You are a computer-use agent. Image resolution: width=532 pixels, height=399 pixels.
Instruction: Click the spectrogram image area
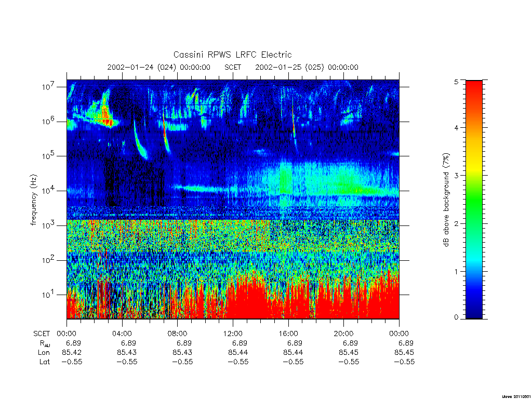tap(233, 199)
